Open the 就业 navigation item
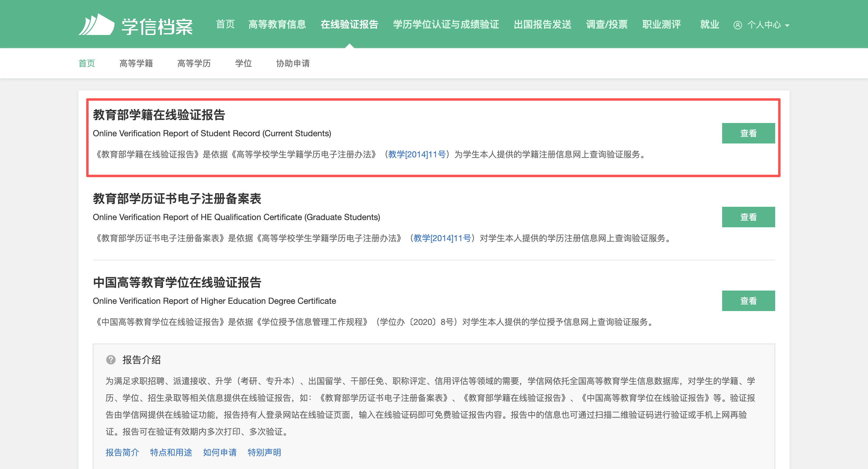The width and height of the screenshot is (868, 469). [709, 24]
